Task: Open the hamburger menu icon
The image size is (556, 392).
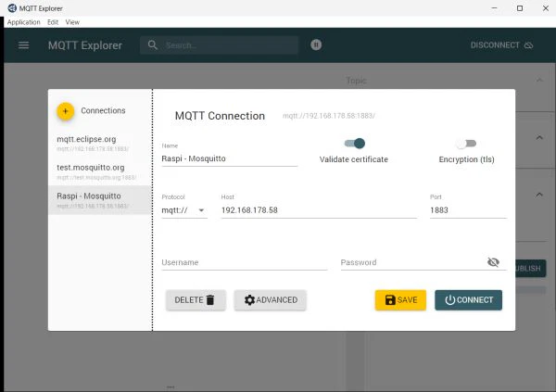Action: tap(24, 44)
